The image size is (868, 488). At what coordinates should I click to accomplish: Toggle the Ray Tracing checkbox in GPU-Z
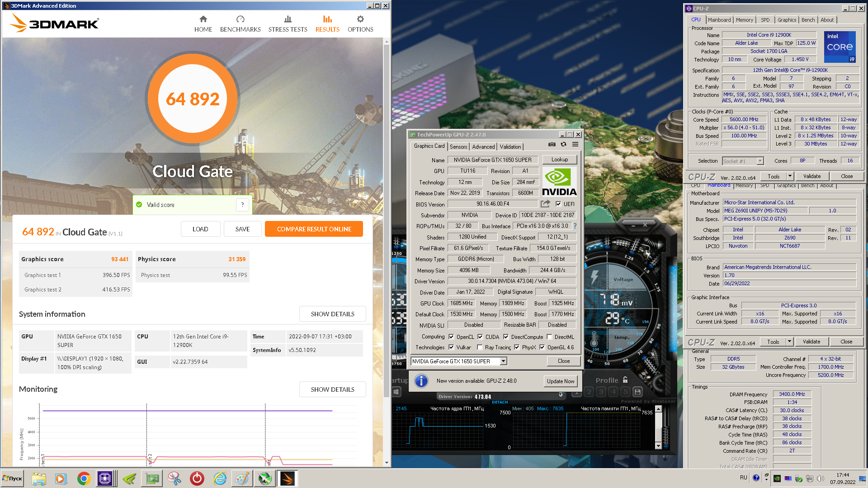480,347
